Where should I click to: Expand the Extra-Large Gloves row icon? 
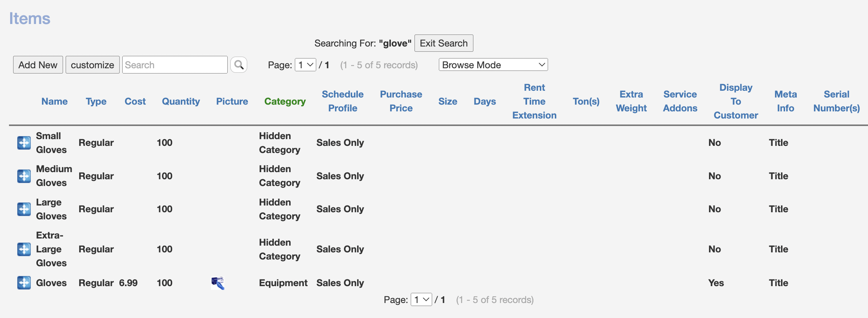pos(24,249)
